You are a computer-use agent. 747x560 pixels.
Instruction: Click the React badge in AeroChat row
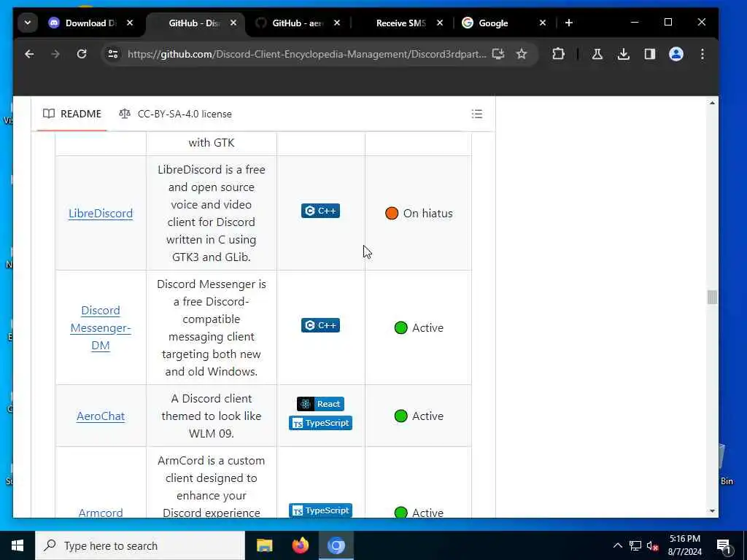321,404
